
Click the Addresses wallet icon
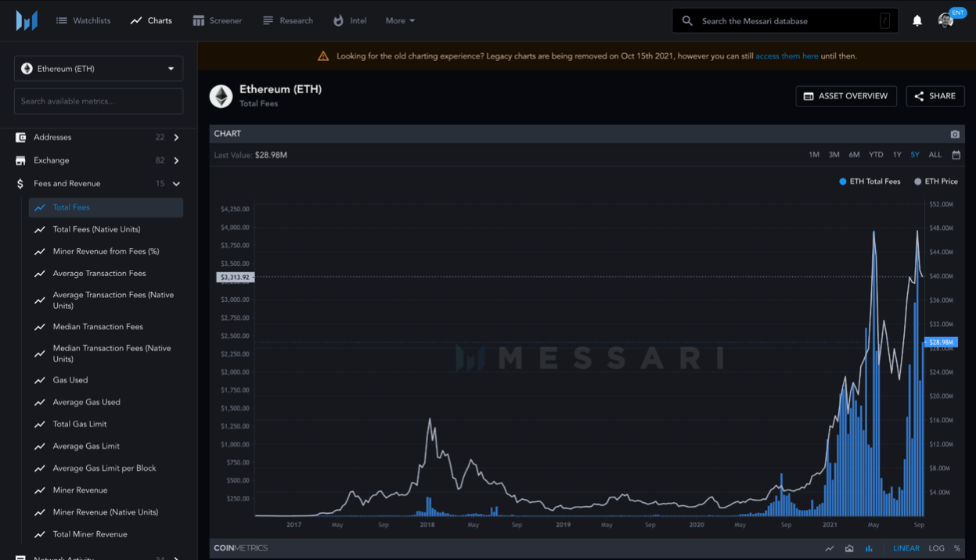pyautogui.click(x=20, y=138)
